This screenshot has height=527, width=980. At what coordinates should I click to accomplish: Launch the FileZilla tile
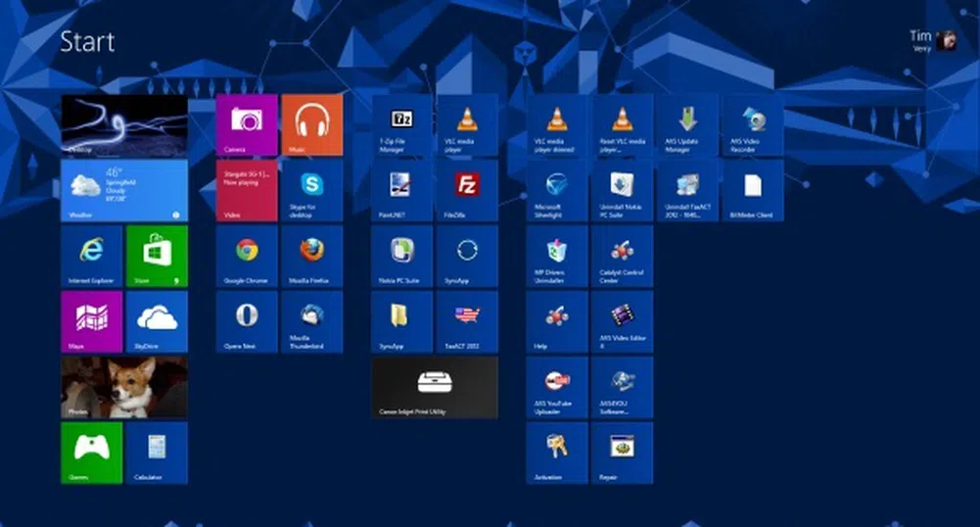point(467,191)
